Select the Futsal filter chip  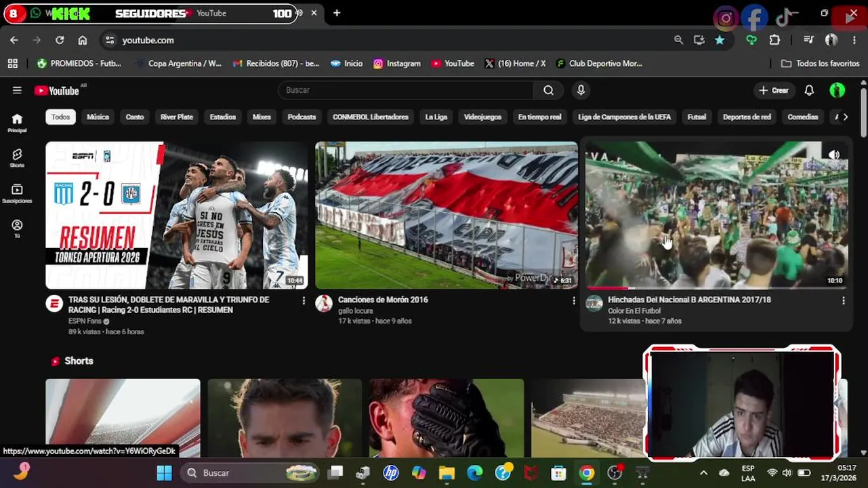click(697, 117)
